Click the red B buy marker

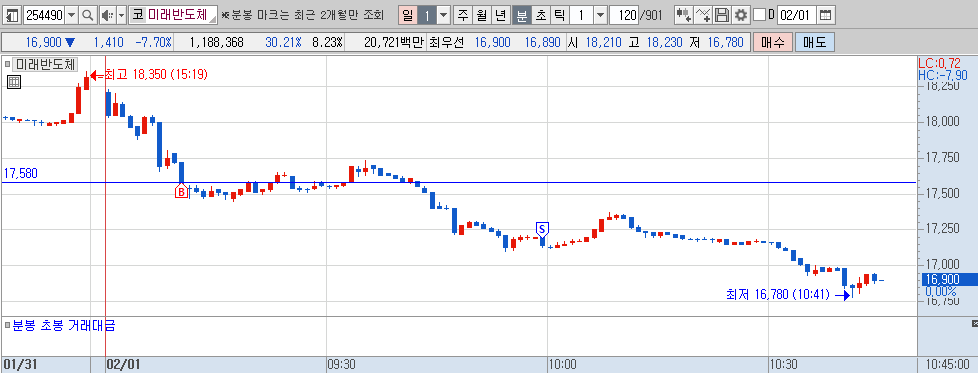click(x=181, y=192)
